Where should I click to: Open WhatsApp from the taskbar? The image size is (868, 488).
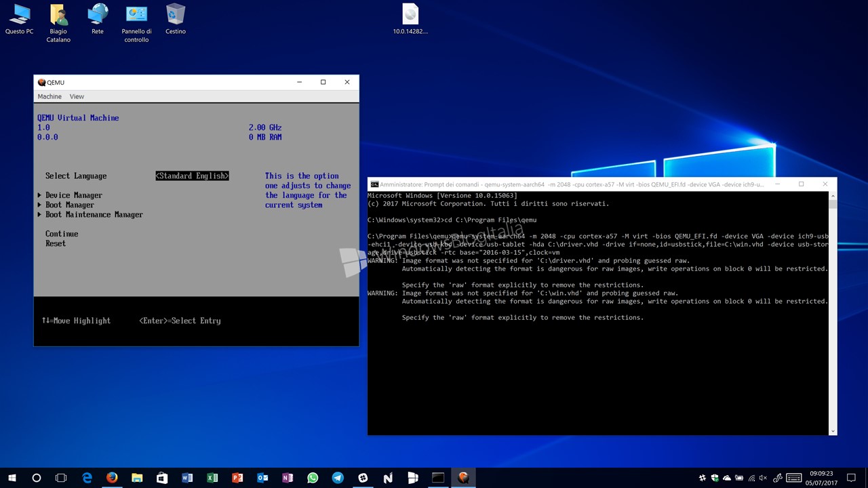click(313, 478)
